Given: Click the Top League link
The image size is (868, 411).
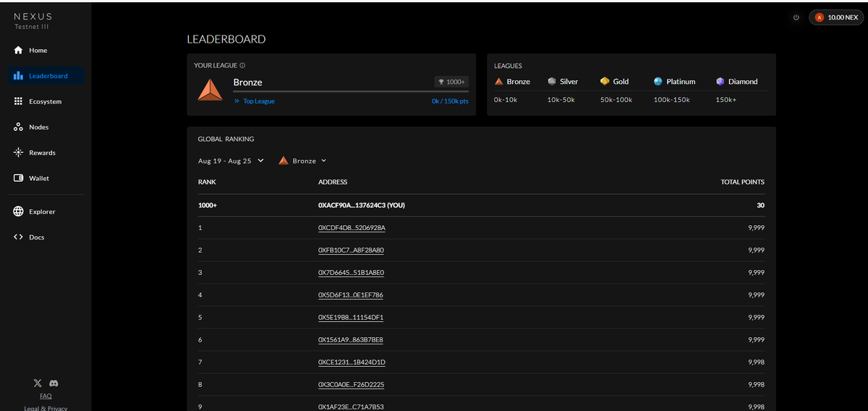Looking at the screenshot, I should point(259,101).
